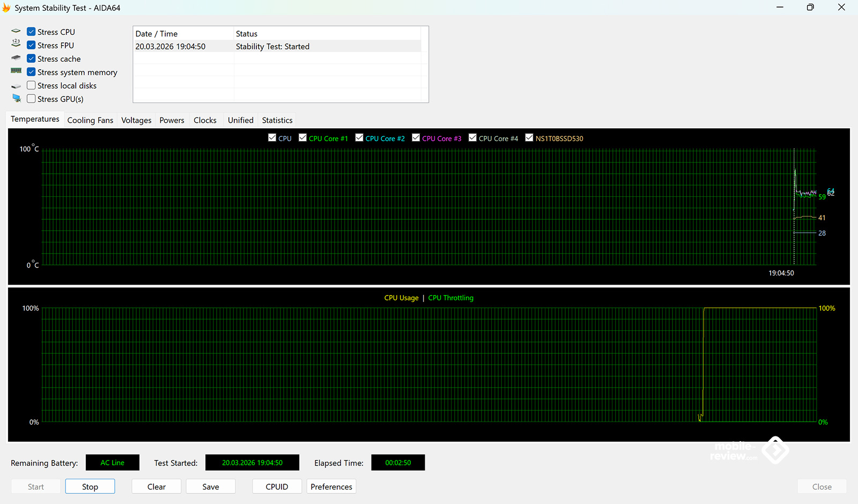
Task: Select the Stability Test: Started log row
Action: 272,47
